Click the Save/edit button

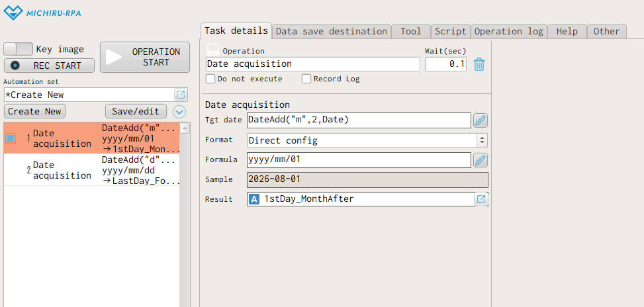tap(136, 111)
